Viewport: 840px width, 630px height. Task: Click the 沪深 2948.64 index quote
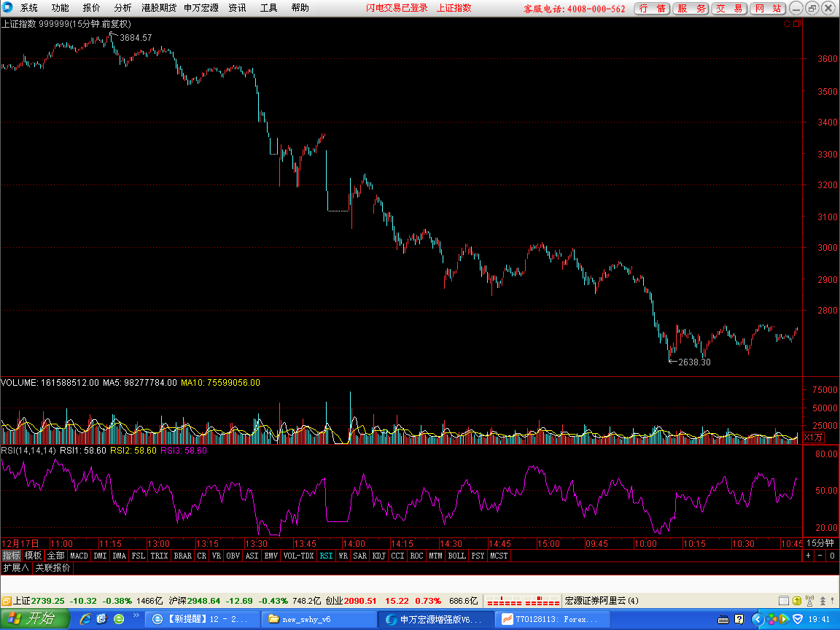coord(195,601)
